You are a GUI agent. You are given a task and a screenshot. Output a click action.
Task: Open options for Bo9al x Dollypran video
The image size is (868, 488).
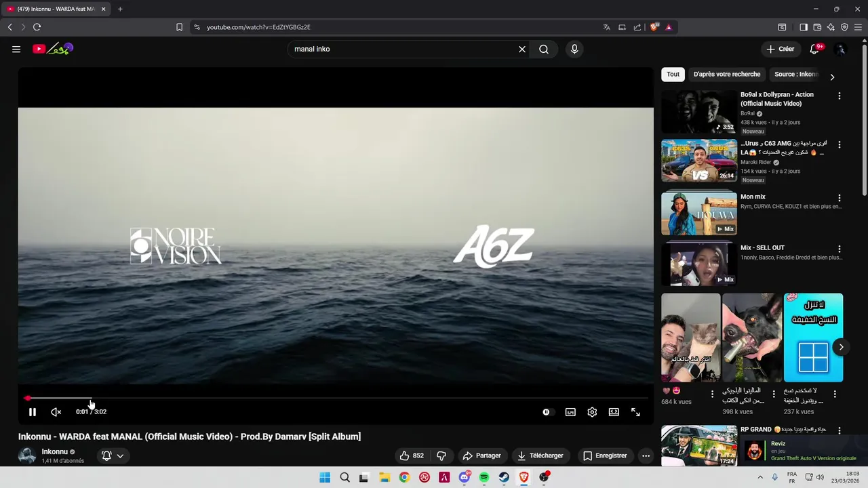tap(840, 96)
